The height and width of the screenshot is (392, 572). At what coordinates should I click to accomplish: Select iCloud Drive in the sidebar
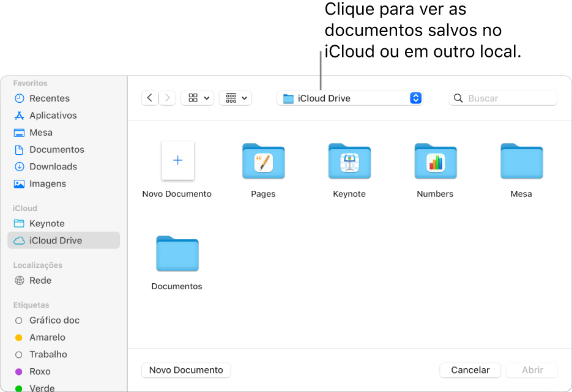pos(64,240)
